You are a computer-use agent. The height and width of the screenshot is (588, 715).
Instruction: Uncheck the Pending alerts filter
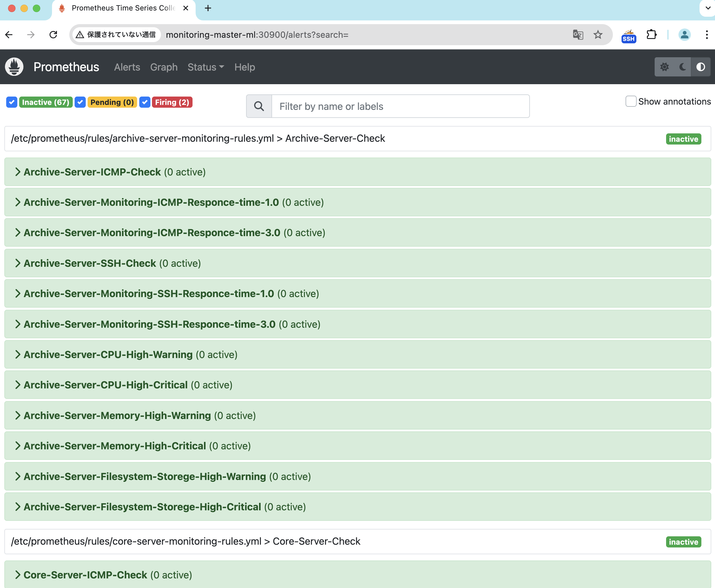click(80, 102)
